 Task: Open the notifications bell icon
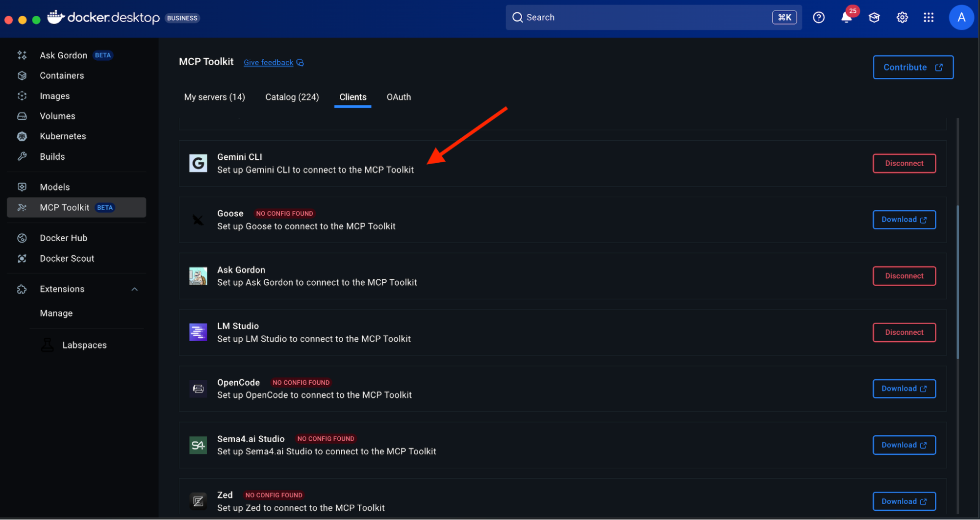pyautogui.click(x=846, y=18)
